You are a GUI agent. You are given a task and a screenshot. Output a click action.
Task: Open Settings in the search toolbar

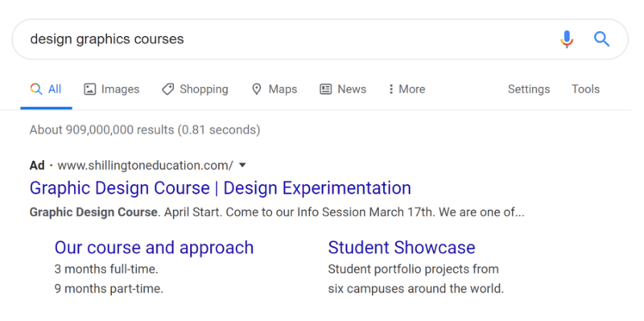[x=529, y=89]
